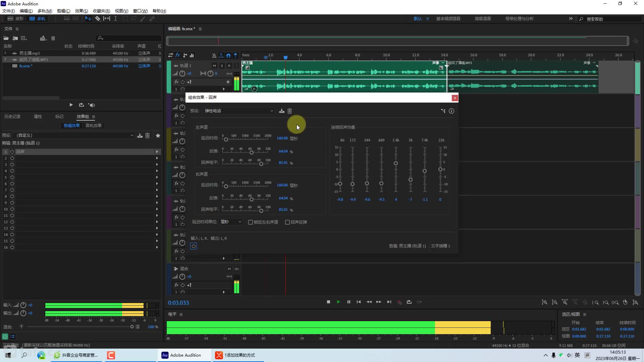Pause playback in transport controls
The image size is (644, 362).
[349, 302]
